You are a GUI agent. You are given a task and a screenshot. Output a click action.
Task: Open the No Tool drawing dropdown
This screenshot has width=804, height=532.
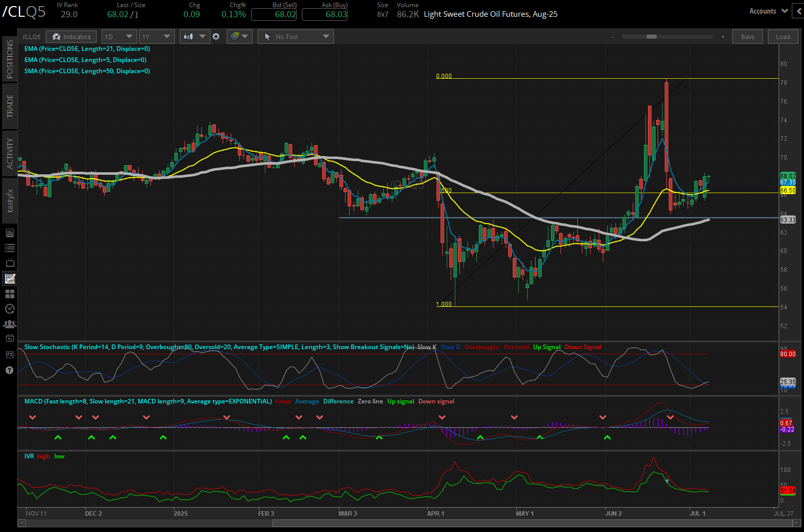[296, 37]
